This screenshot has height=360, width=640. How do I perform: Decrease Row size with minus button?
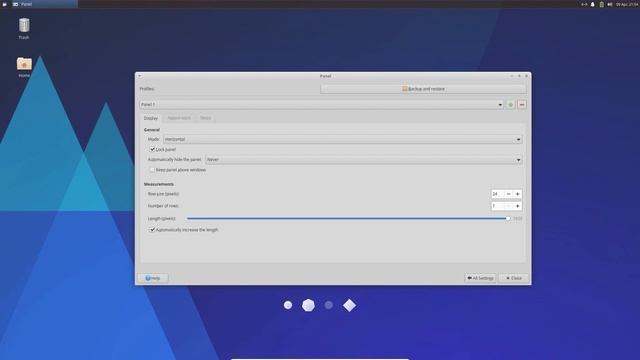509,194
